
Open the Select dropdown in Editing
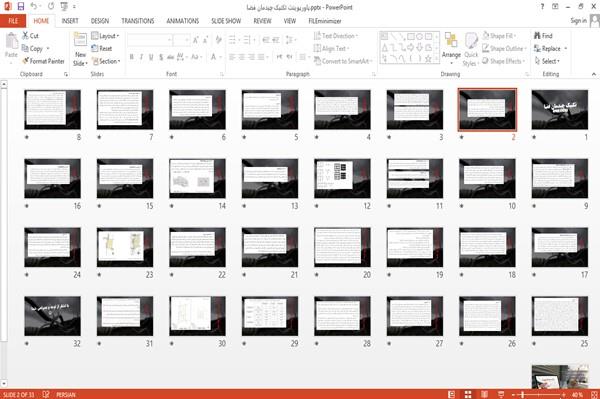(547, 61)
